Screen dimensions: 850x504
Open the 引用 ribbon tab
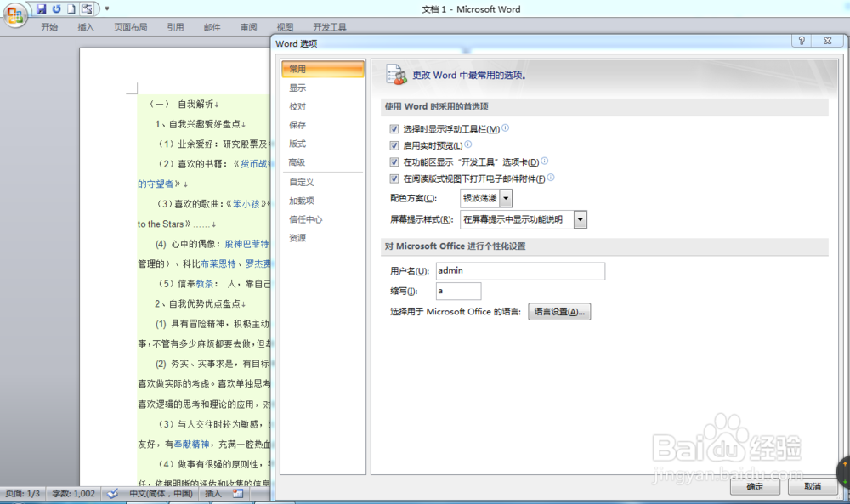[176, 27]
